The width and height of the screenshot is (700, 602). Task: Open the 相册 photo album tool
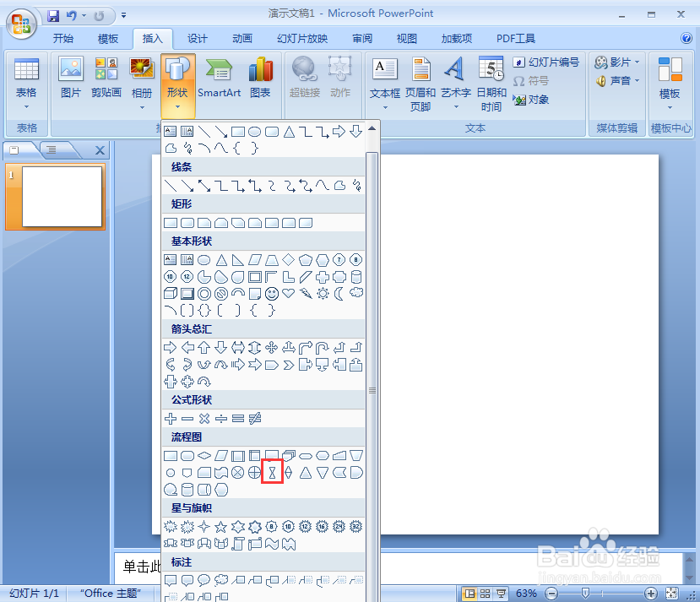142,83
